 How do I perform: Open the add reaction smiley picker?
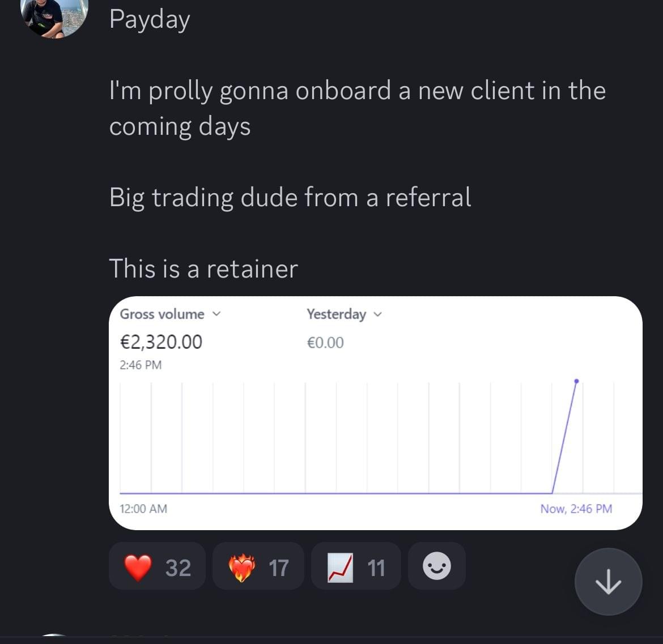click(437, 566)
